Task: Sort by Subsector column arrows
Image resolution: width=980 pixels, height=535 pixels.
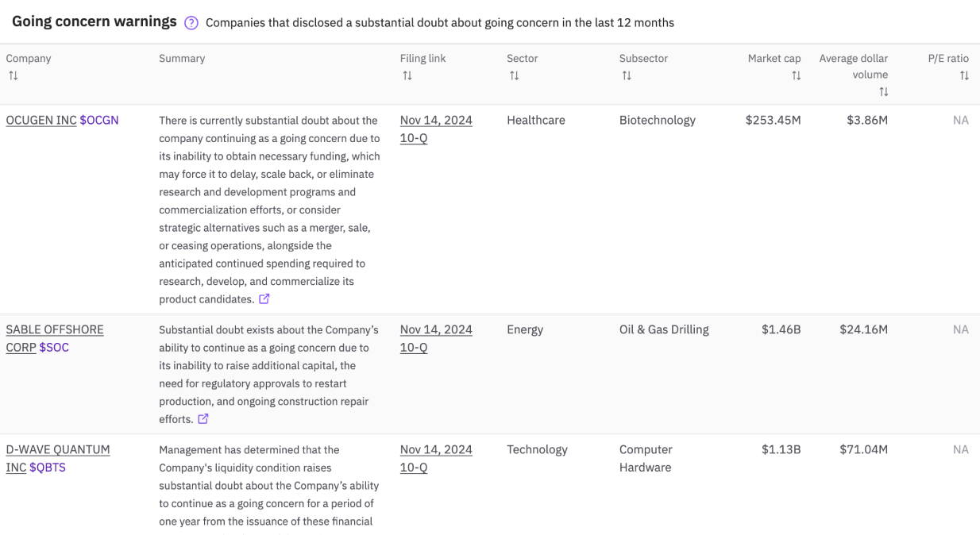Action: (x=627, y=75)
